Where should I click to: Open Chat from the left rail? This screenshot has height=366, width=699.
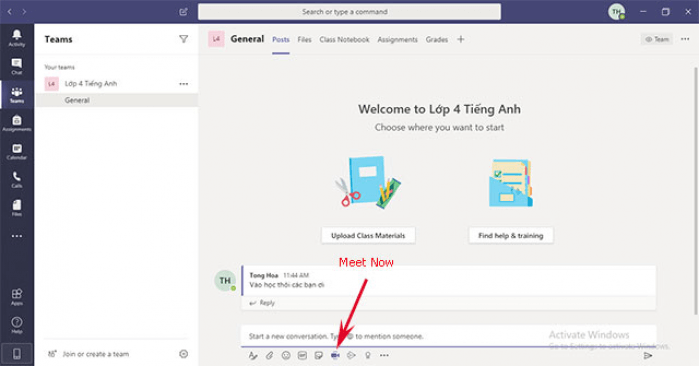[x=16, y=66]
